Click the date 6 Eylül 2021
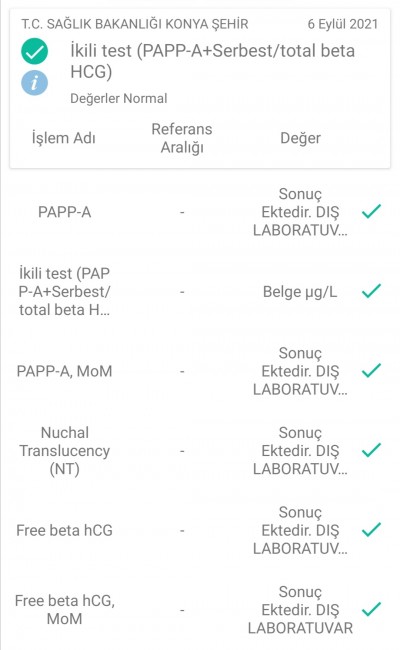 coord(343,24)
